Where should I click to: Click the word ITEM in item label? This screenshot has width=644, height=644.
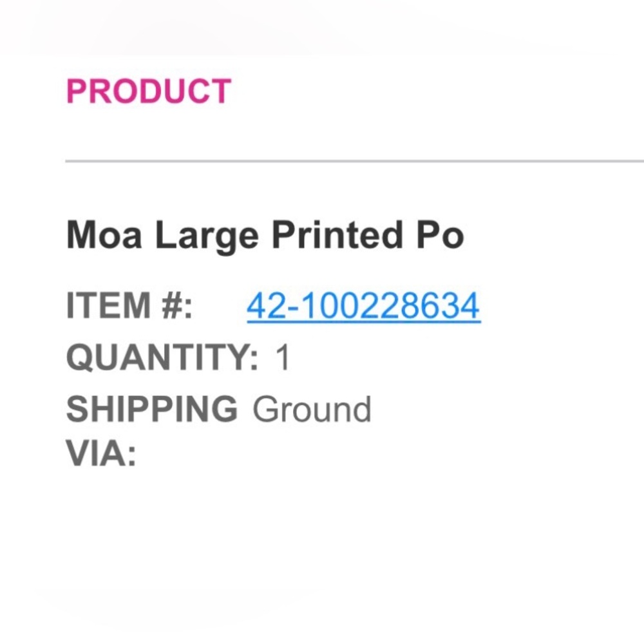point(108,305)
